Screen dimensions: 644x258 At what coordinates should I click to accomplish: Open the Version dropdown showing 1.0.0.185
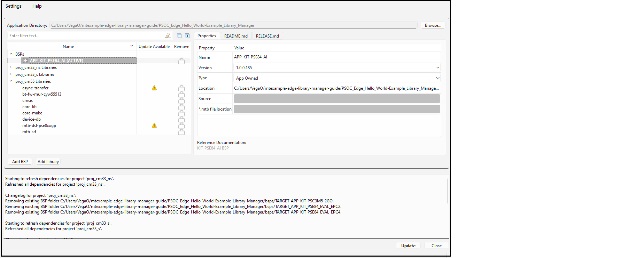(437, 68)
